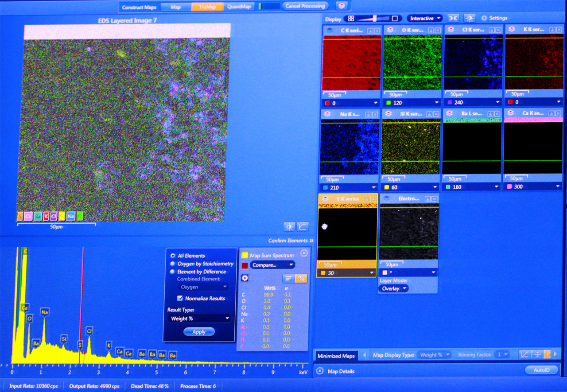Click the list view icon in results panel
The width and height of the screenshot is (567, 392).
click(288, 278)
